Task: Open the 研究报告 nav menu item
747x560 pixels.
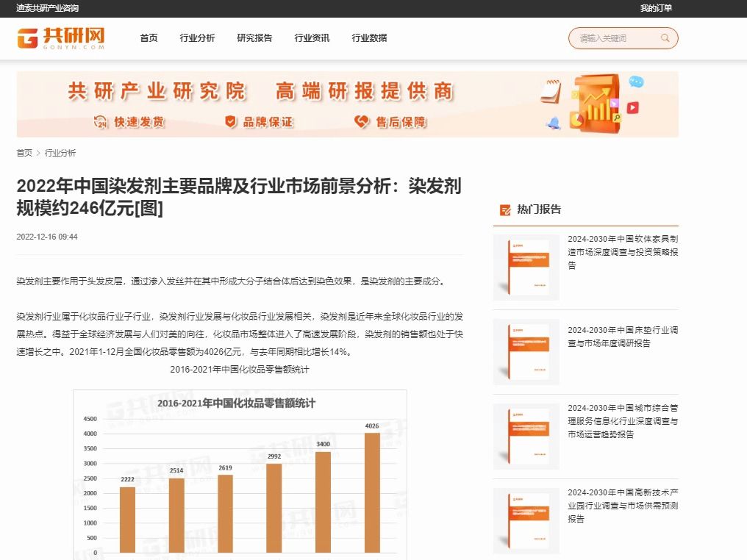Action: coord(254,38)
